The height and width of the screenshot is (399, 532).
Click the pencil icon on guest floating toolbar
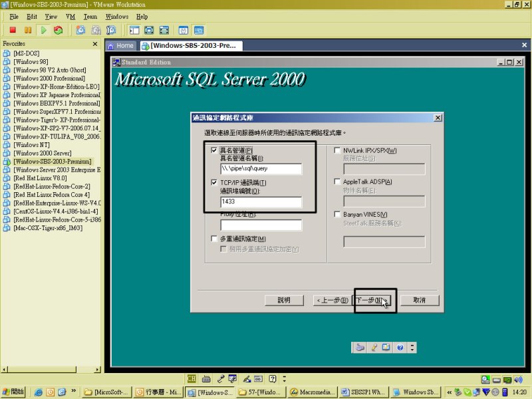pyautogui.click(x=374, y=347)
